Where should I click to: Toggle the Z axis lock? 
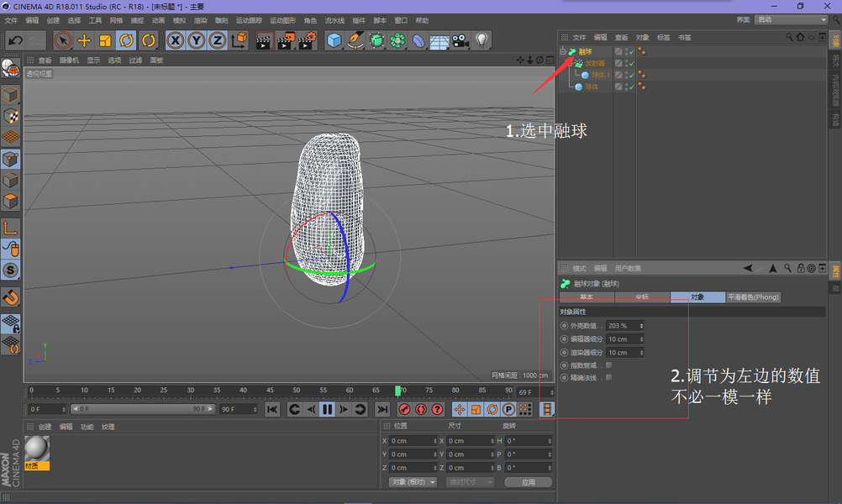tap(217, 40)
